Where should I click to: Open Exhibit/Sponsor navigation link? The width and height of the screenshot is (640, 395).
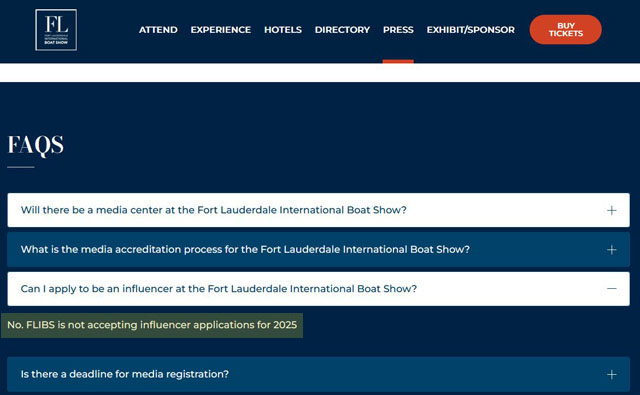coord(470,30)
